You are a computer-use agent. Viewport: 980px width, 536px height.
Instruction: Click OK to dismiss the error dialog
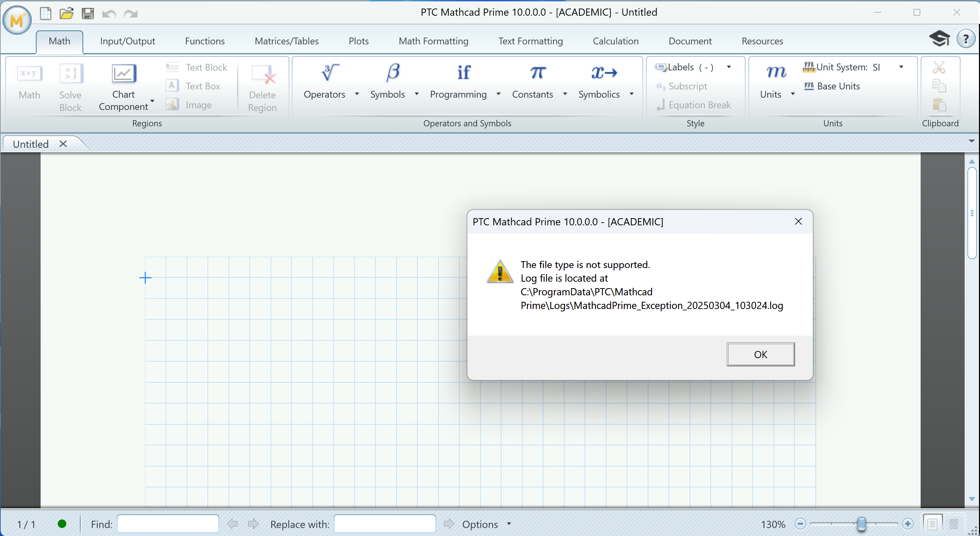pyautogui.click(x=760, y=354)
